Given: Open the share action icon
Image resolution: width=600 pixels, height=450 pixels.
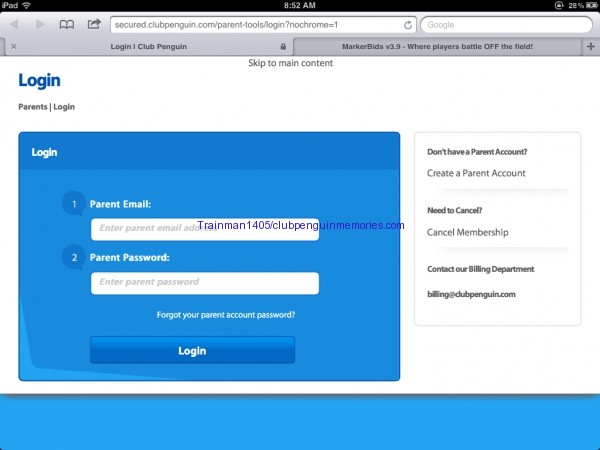Looking at the screenshot, I should point(94,24).
